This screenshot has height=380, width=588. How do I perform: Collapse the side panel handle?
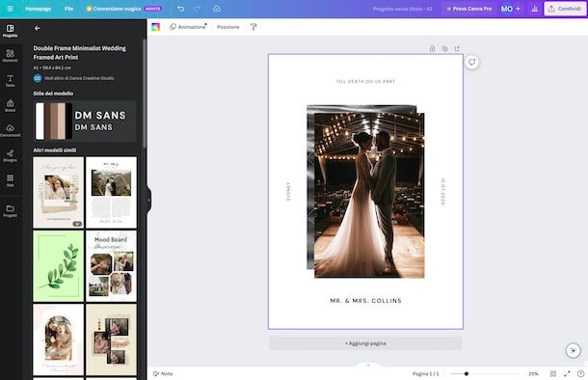click(x=148, y=200)
